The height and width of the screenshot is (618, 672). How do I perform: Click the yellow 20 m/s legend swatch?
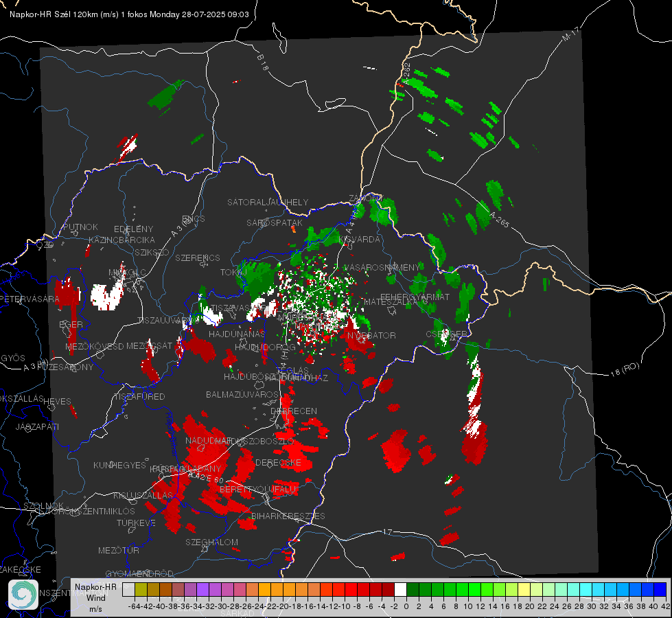click(524, 589)
